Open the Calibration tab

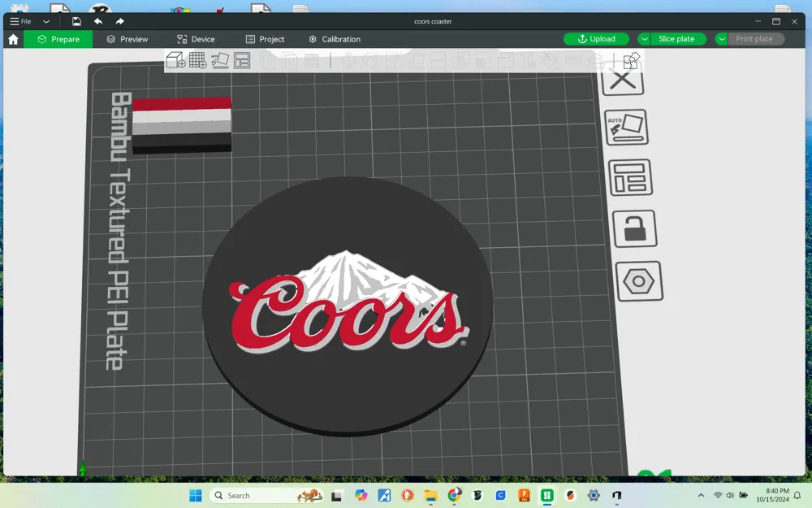tap(335, 39)
